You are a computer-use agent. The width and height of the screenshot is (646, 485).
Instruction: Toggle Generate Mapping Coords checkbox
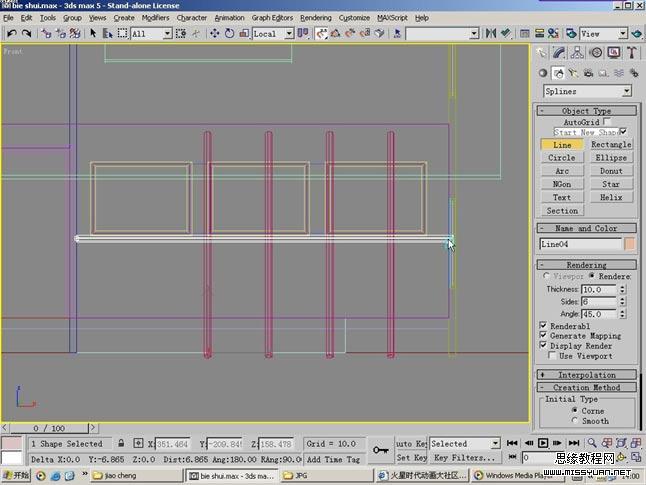[543, 335]
